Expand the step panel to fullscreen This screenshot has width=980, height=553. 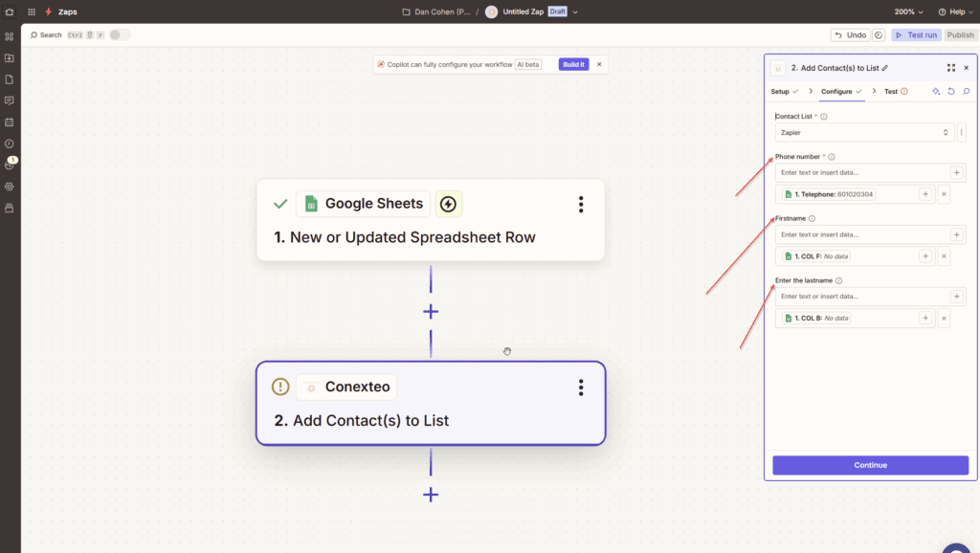(950, 68)
